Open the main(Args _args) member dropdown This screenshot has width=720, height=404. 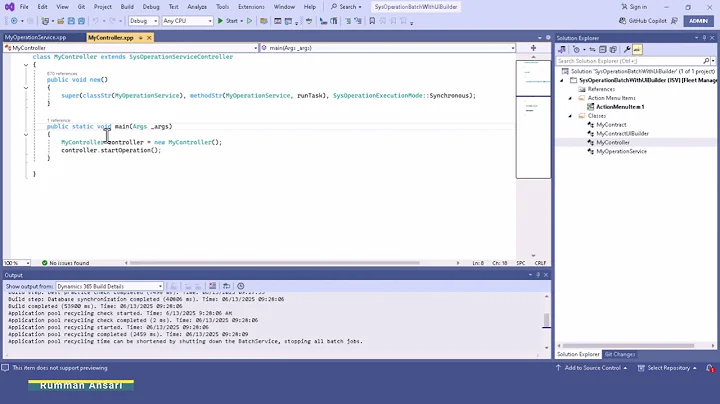[388, 48]
